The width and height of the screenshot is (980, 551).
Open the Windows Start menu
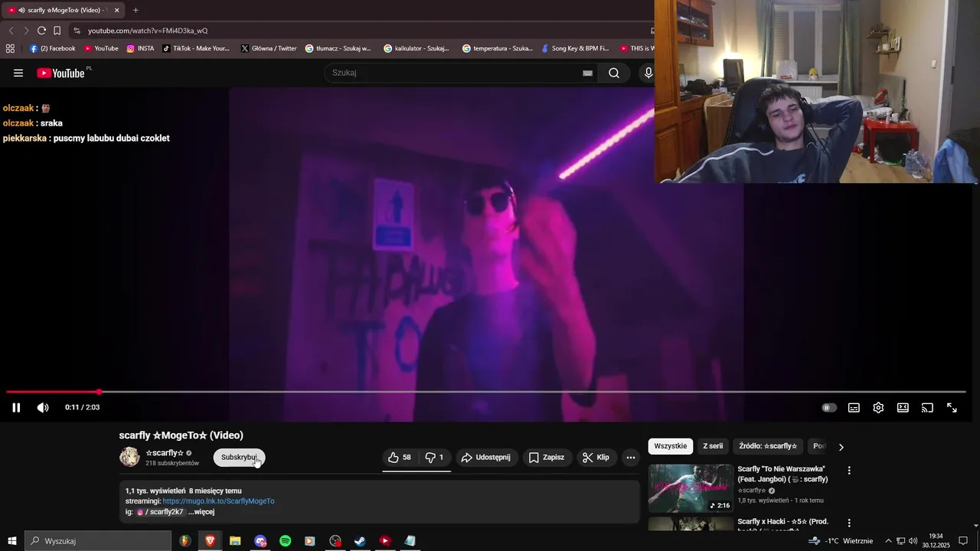[12, 541]
